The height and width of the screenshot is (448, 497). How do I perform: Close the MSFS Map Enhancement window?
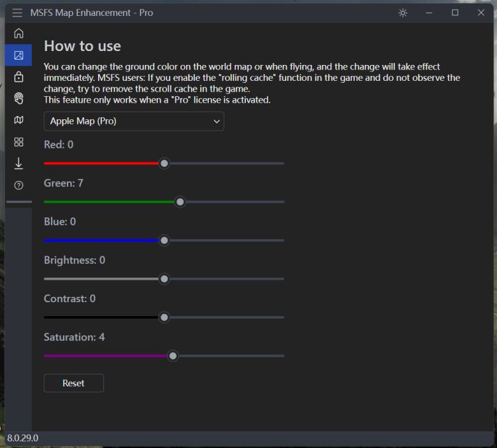481,13
